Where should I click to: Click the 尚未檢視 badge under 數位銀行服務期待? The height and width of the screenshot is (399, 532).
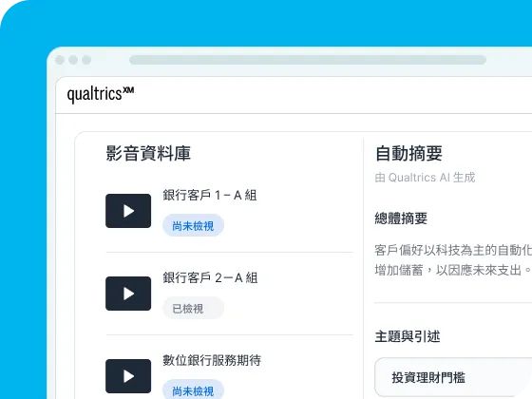[x=193, y=389]
